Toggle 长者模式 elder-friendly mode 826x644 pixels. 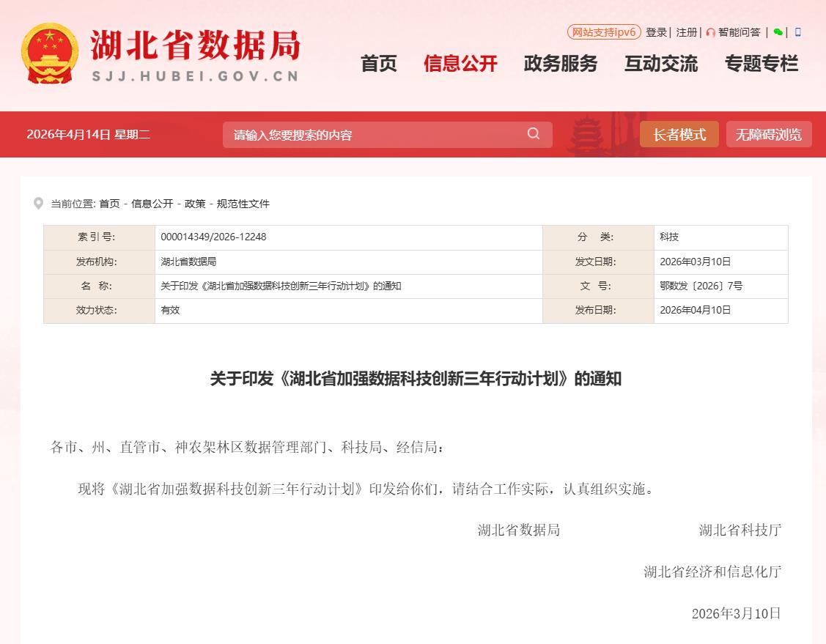[679, 134]
